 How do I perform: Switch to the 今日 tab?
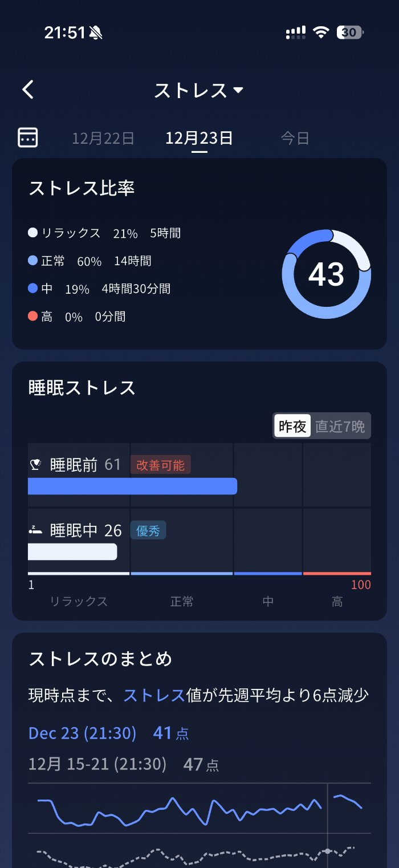(295, 138)
